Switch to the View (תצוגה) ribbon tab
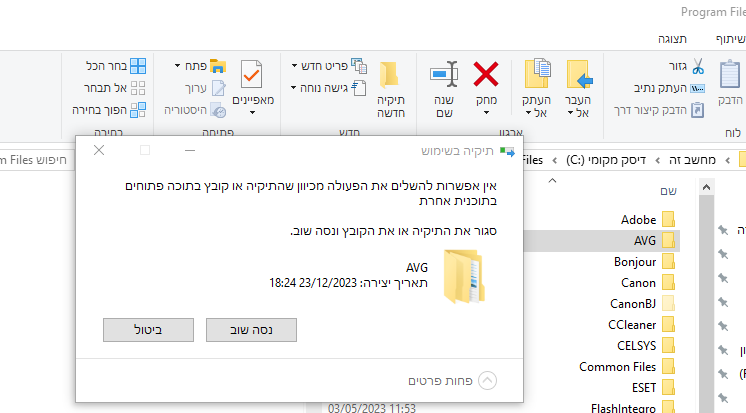The width and height of the screenshot is (746, 413). [x=672, y=39]
